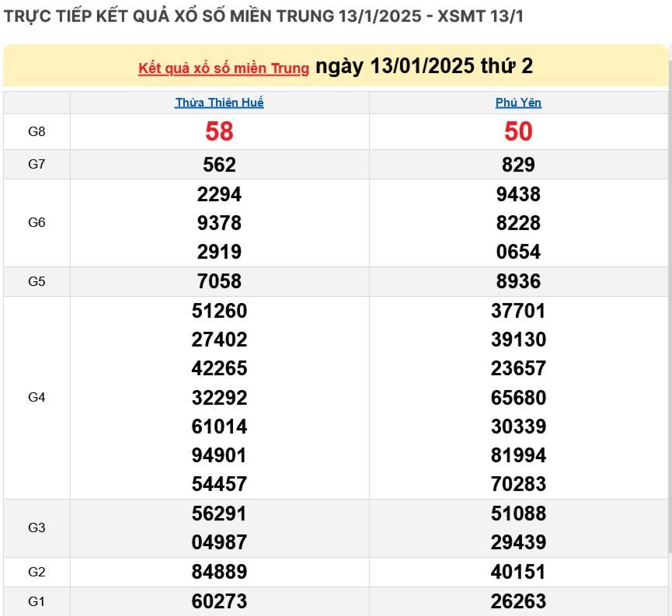This screenshot has height=616, width=672.
Task: Select the G3 number 51088
Action: [518, 513]
